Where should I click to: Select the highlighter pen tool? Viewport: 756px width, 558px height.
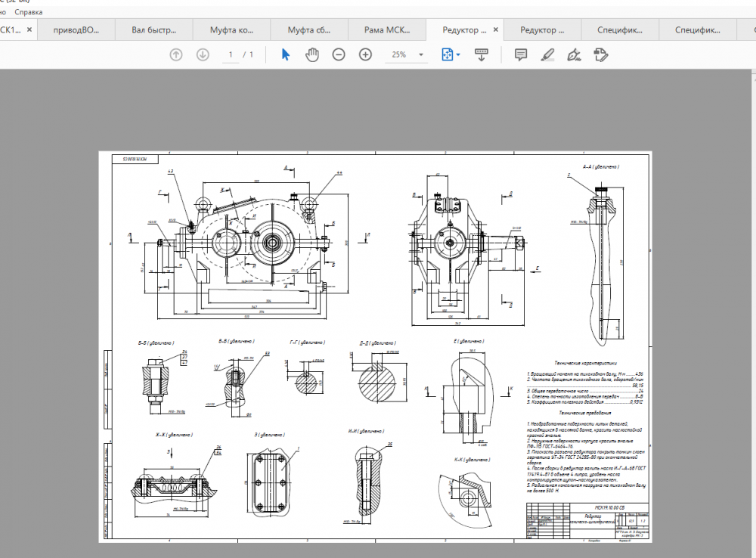[x=547, y=54]
